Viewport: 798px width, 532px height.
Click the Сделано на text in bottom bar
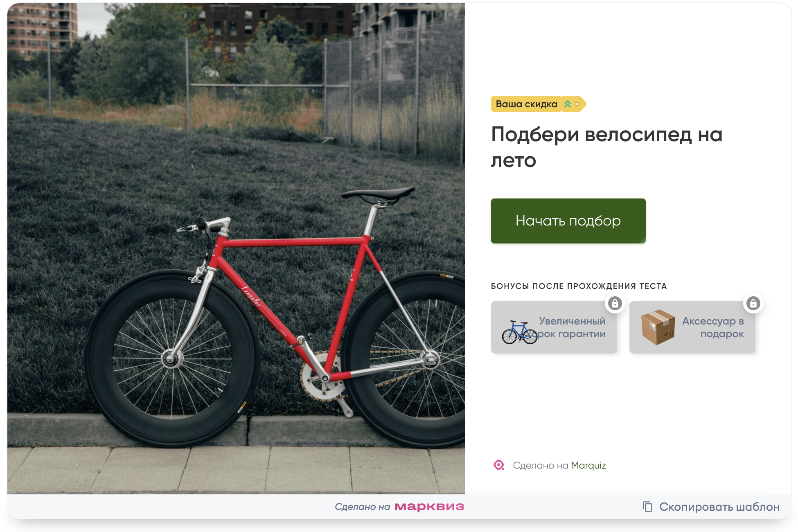(x=362, y=507)
